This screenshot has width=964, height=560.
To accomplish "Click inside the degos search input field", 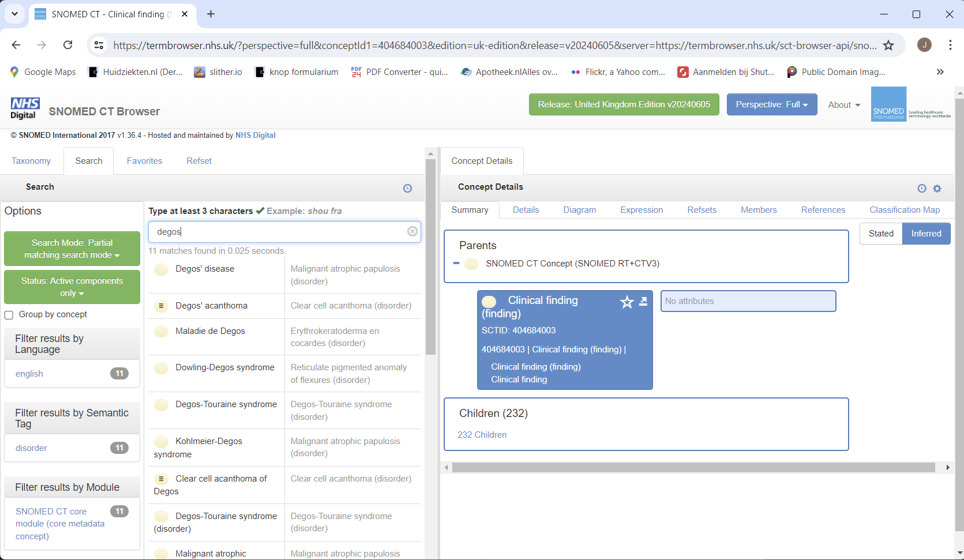I will 277,231.
